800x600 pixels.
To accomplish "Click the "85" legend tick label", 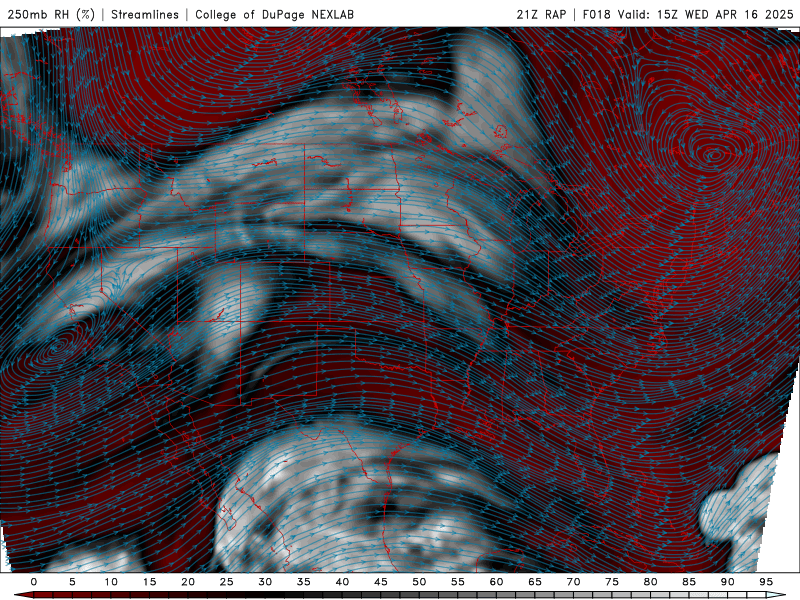I will (x=689, y=582).
